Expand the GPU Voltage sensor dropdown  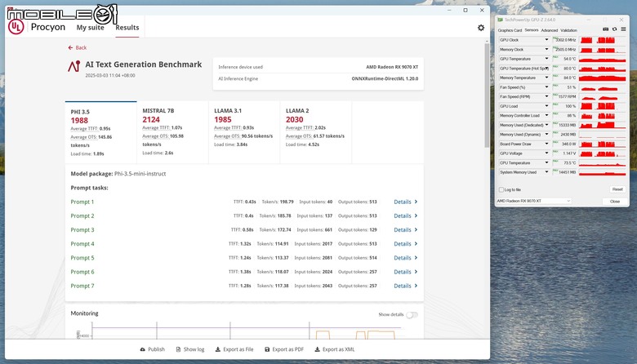tap(547, 153)
